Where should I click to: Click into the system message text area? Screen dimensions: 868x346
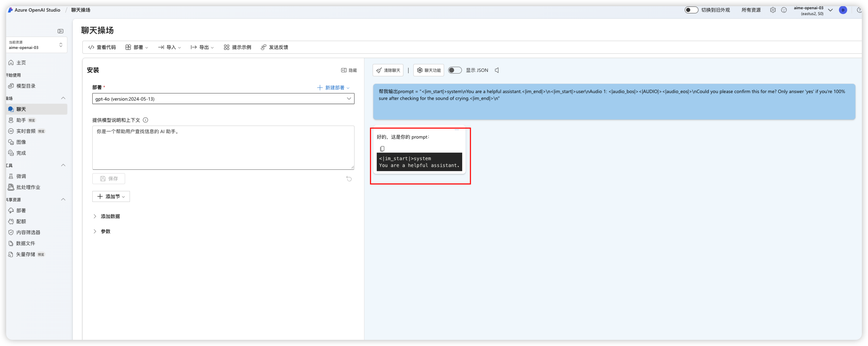223,148
